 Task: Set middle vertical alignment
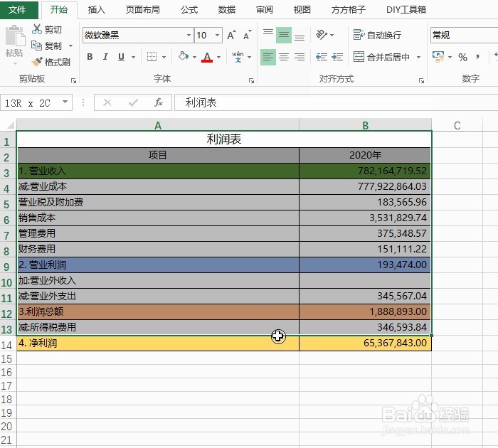coord(284,35)
